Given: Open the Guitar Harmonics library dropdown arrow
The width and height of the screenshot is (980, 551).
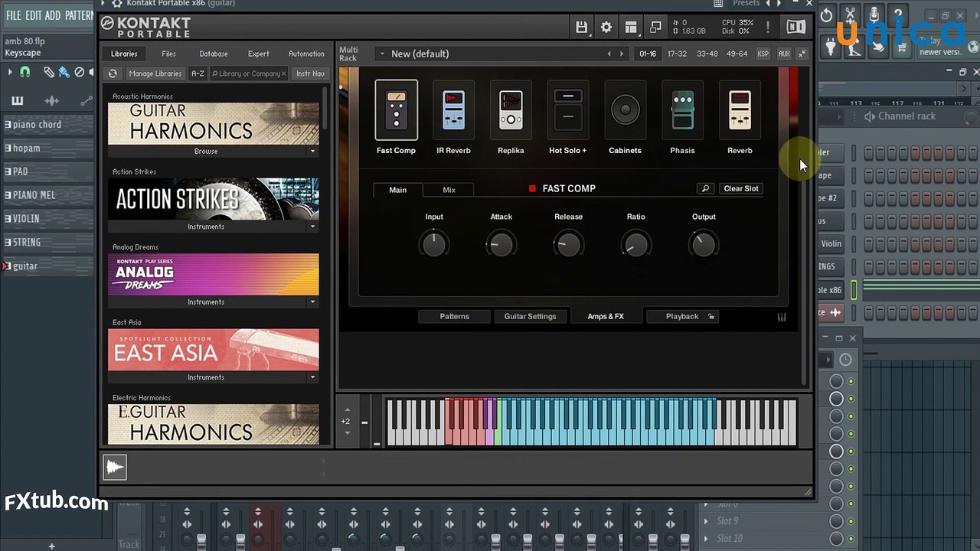Looking at the screenshot, I should [312, 152].
